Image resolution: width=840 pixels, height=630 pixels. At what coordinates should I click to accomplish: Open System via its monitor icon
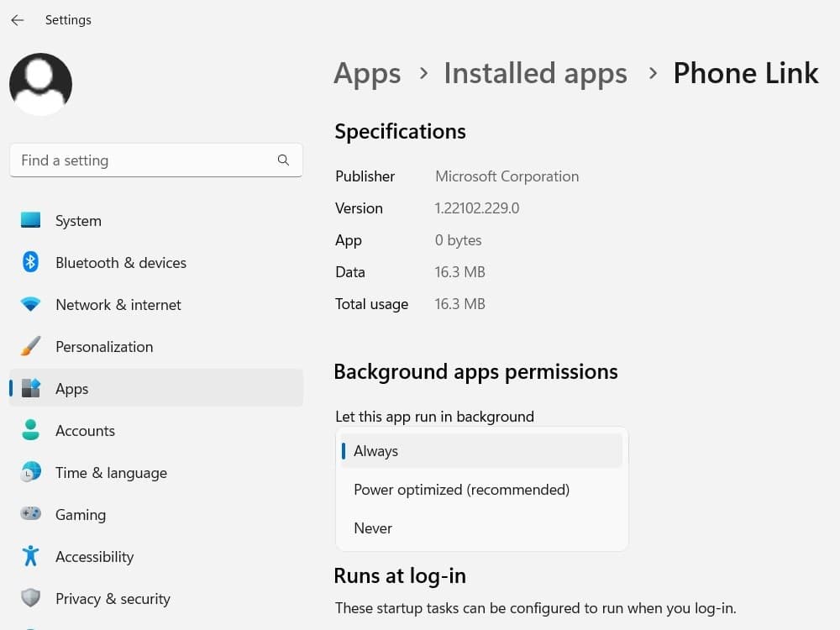coord(31,220)
